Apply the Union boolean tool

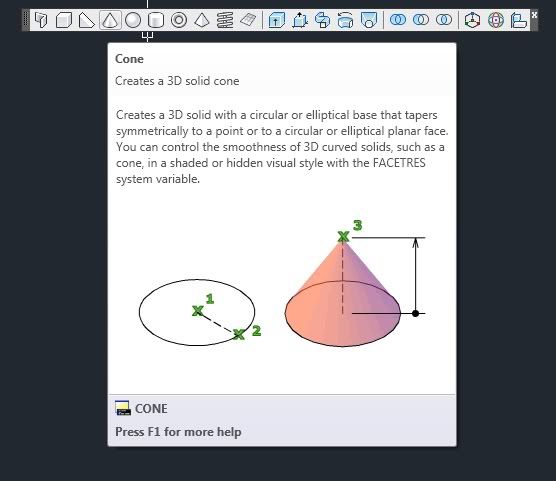click(398, 20)
